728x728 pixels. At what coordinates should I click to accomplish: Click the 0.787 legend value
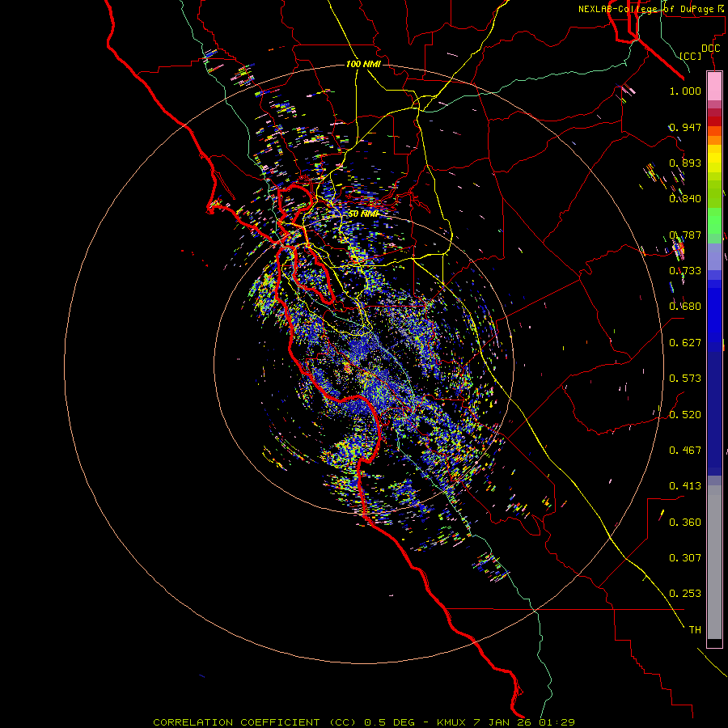click(685, 235)
